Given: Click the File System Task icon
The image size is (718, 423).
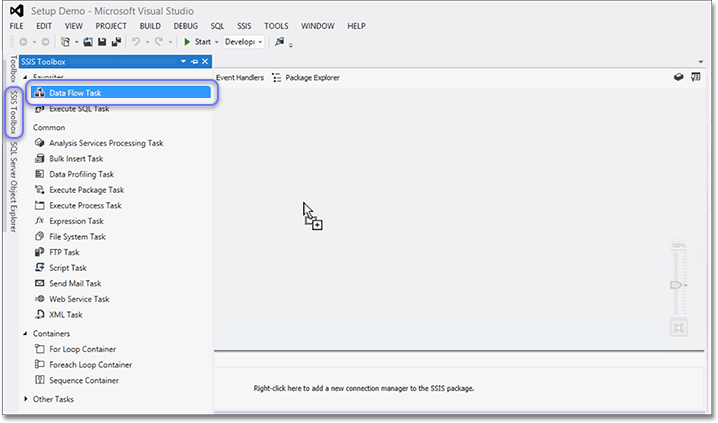Looking at the screenshot, I should 40,236.
